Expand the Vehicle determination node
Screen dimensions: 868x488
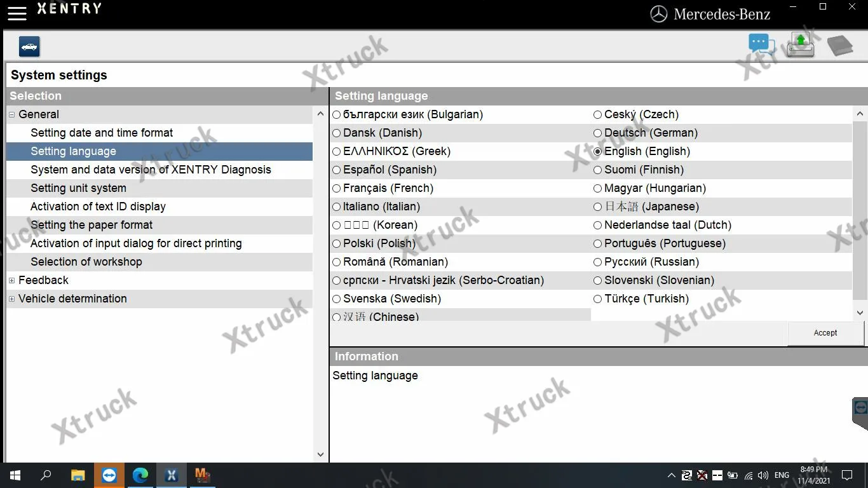click(11, 299)
